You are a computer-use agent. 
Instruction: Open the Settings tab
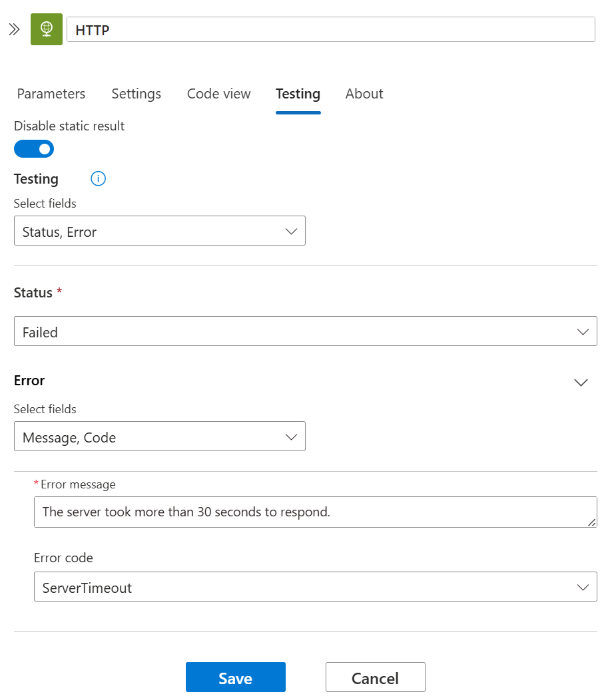(x=136, y=94)
